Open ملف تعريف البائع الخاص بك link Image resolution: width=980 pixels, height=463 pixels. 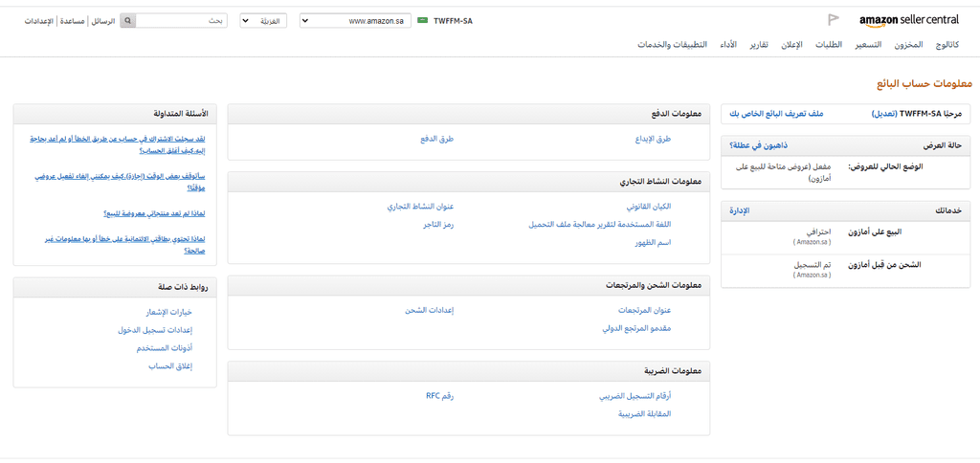777,114
